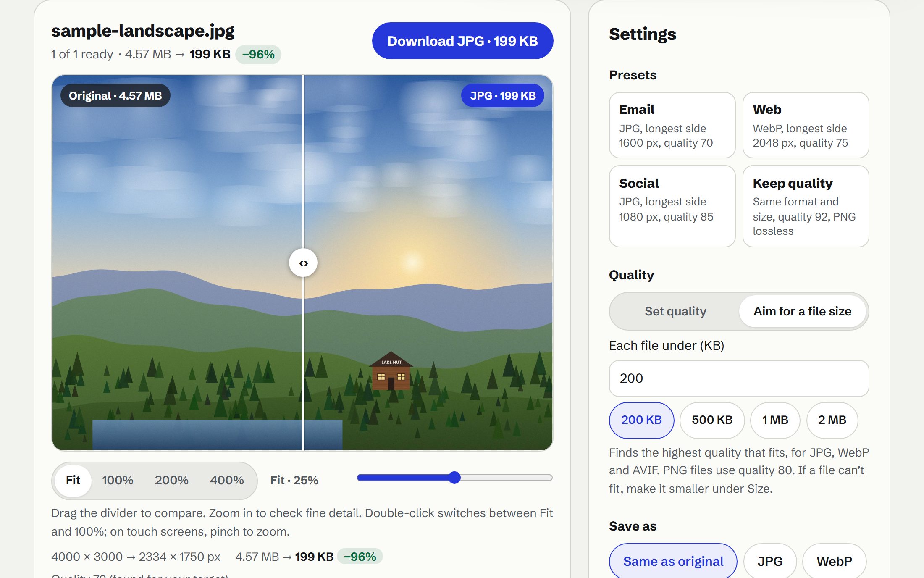Viewport: 924px width, 578px height.
Task: Pick the 2 MB size chip
Action: click(x=832, y=420)
